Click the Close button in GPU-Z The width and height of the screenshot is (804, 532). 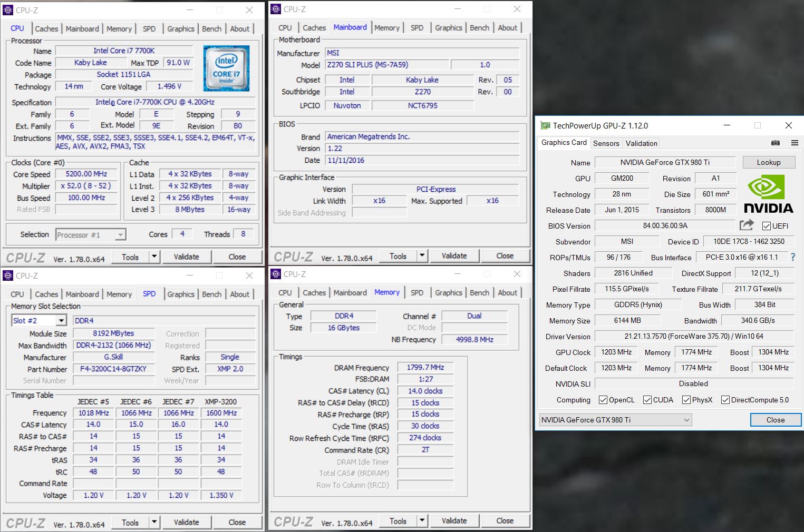775,420
